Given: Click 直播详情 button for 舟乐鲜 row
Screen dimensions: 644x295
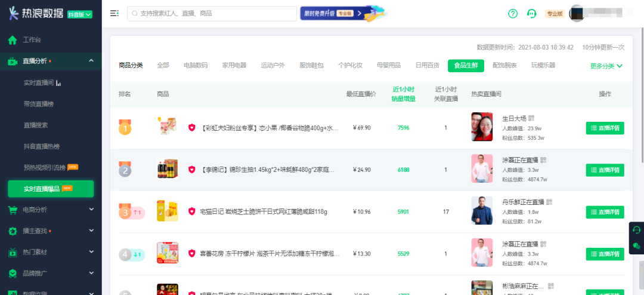Looking at the screenshot, I should (605, 212).
